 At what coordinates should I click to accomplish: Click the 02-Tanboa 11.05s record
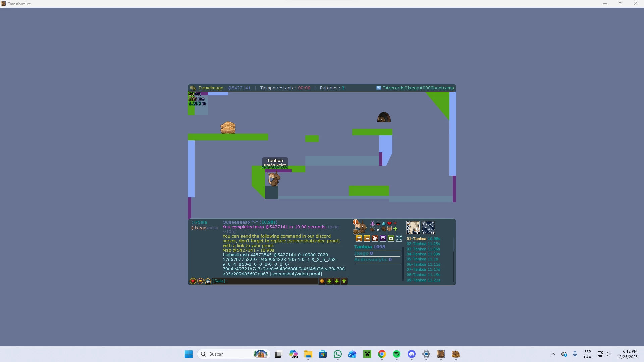[x=423, y=244]
